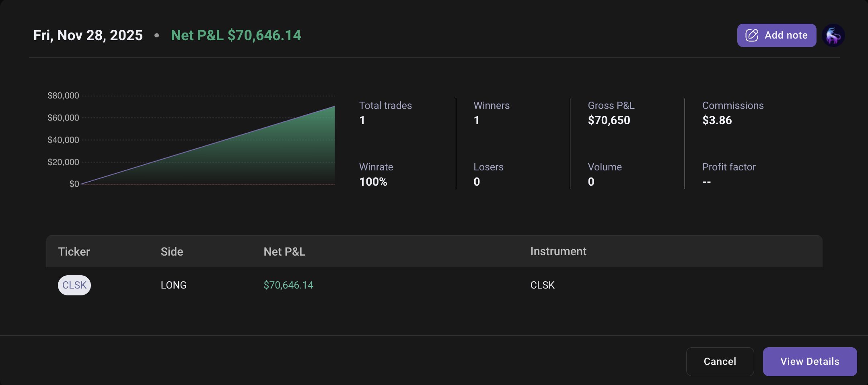This screenshot has height=385, width=868.
Task: Open the user avatar icon
Action: (x=833, y=35)
